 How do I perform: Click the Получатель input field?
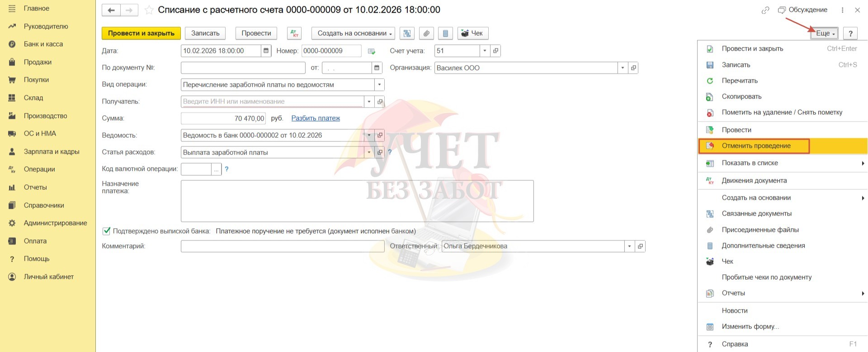coord(272,102)
